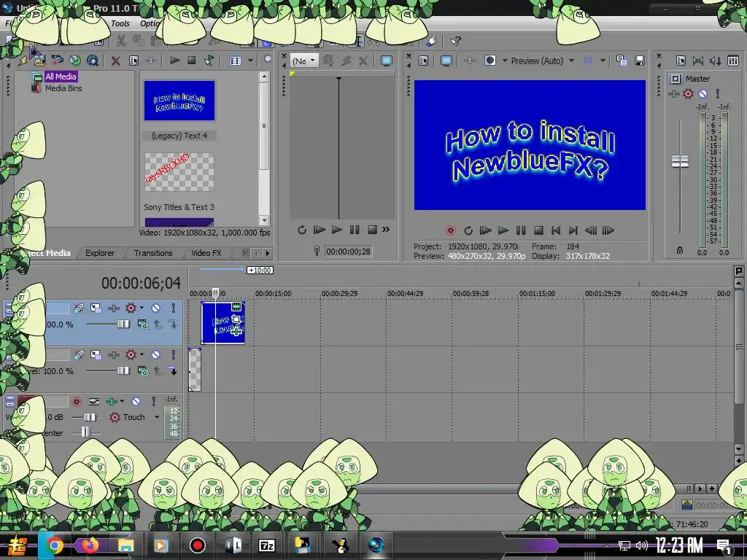Stop preview in Project Media toolbar
747x560 pixels.
tap(192, 61)
